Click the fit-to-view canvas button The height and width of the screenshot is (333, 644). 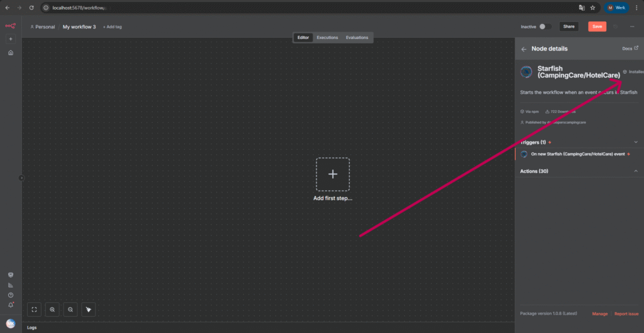pos(35,309)
